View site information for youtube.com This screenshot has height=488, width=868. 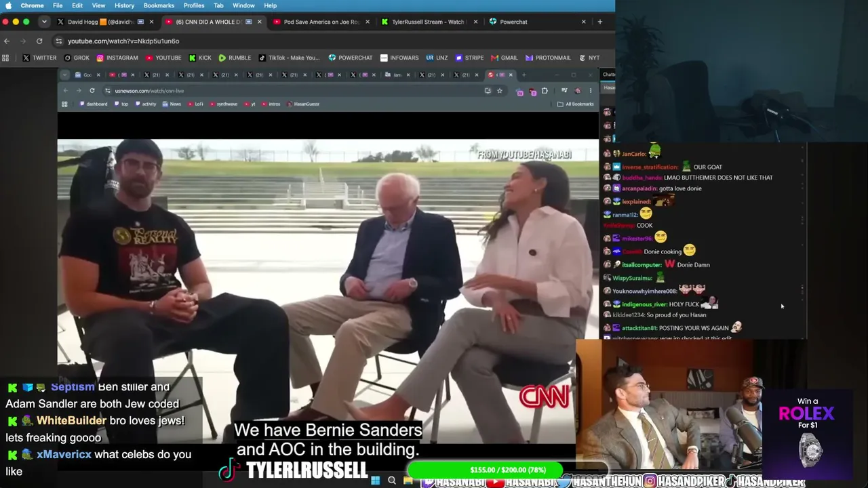(x=59, y=41)
